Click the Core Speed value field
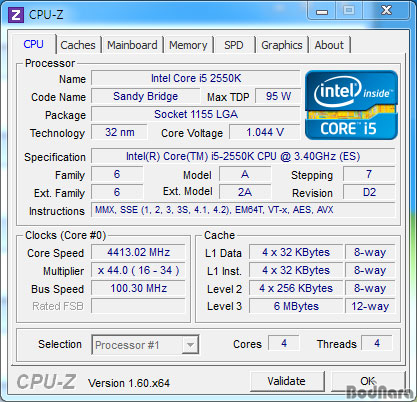The height and width of the screenshot is (402, 417). (x=138, y=252)
